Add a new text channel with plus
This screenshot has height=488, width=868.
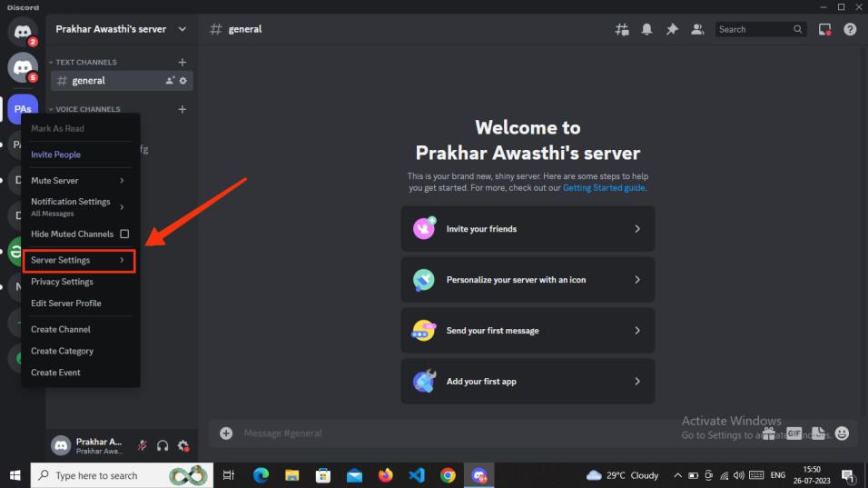[x=182, y=62]
